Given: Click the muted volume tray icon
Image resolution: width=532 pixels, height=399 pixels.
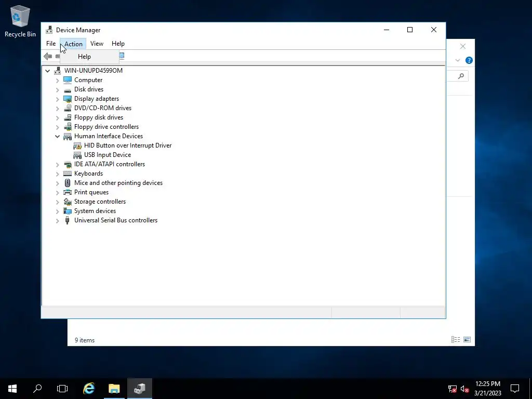Looking at the screenshot, I should pos(464,389).
